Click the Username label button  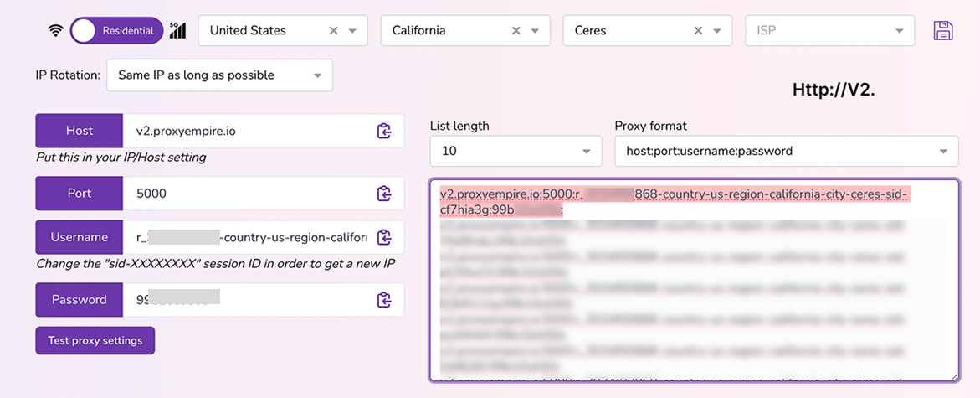pos(80,237)
